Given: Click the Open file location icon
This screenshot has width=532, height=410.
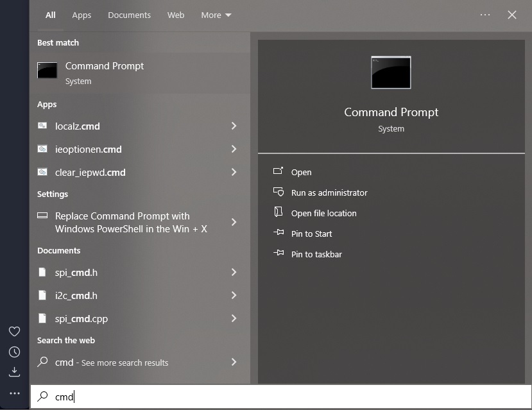Looking at the screenshot, I should tap(279, 212).
